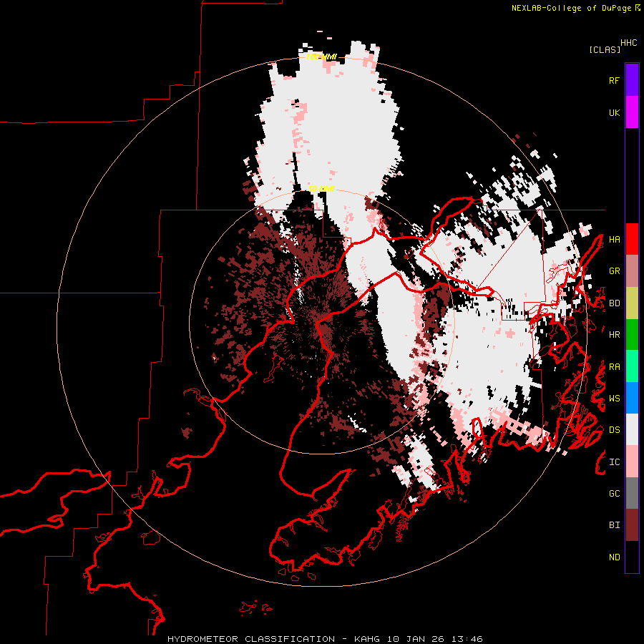Click the HR green legend swatch
The height and width of the screenshot is (644, 644).
tap(632, 335)
